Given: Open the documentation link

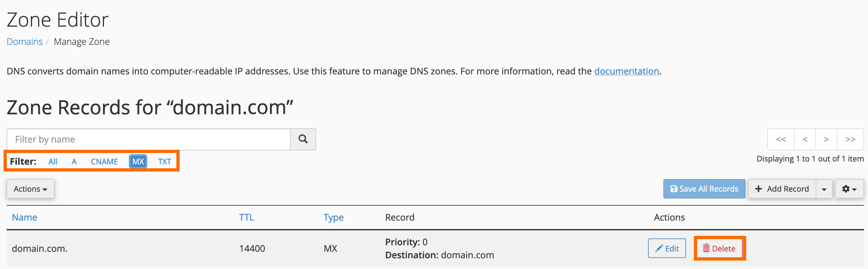Looking at the screenshot, I should (626, 71).
